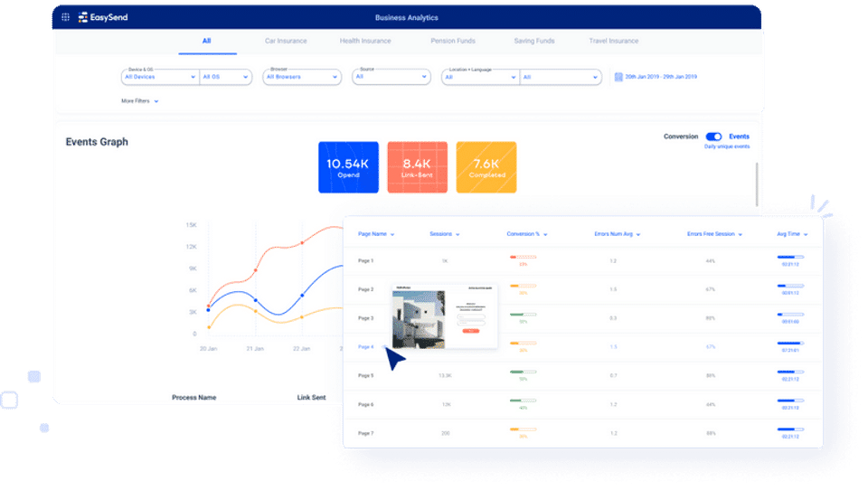Click the Page 2 row name
The height and width of the screenshot is (490, 868).
365,289
